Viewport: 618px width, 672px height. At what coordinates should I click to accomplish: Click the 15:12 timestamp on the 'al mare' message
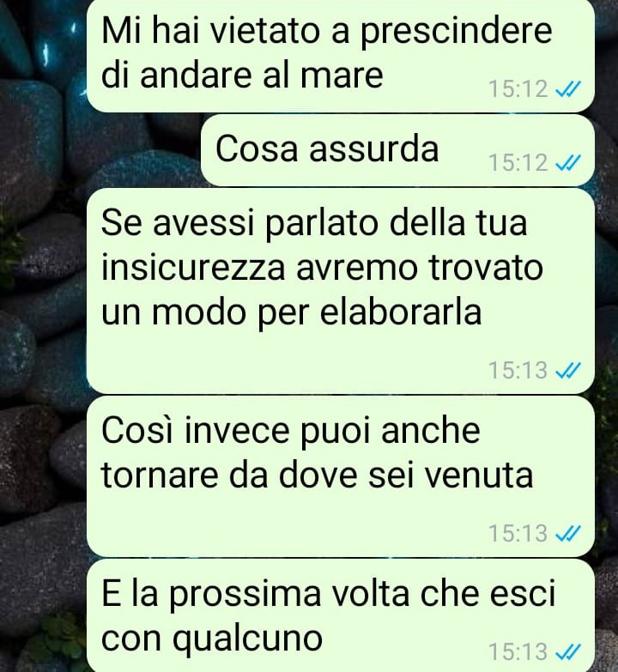[518, 89]
